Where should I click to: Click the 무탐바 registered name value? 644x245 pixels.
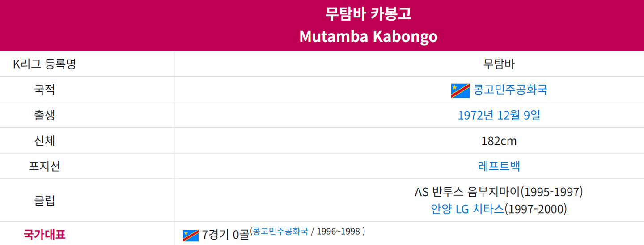point(499,64)
